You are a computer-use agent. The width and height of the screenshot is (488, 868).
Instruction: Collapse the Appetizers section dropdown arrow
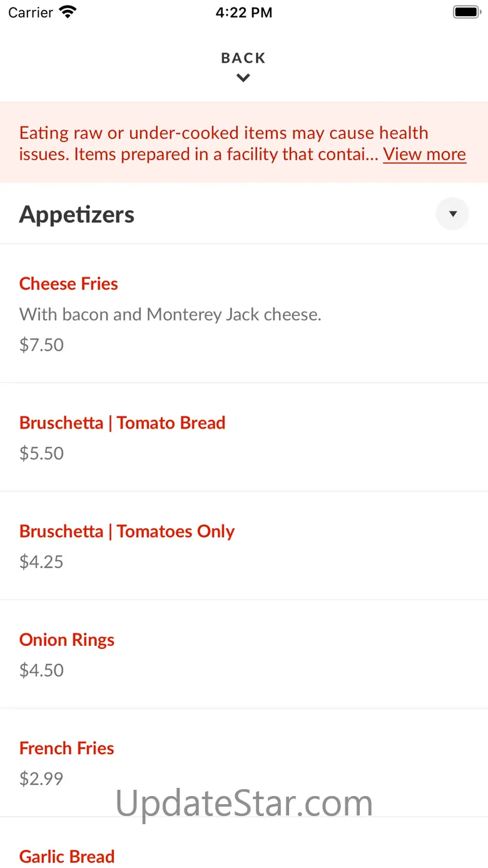[x=452, y=214]
